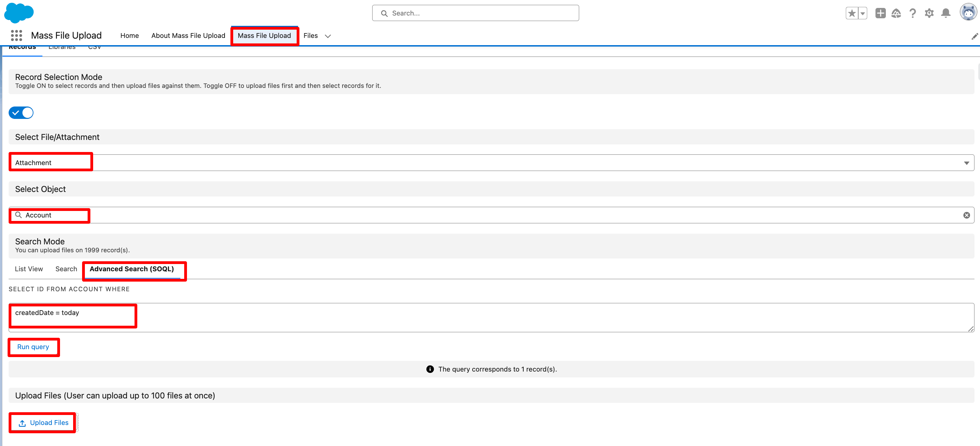Toggle the Record Selection Mode switch
Image resolution: width=980 pixels, height=446 pixels.
tap(21, 113)
